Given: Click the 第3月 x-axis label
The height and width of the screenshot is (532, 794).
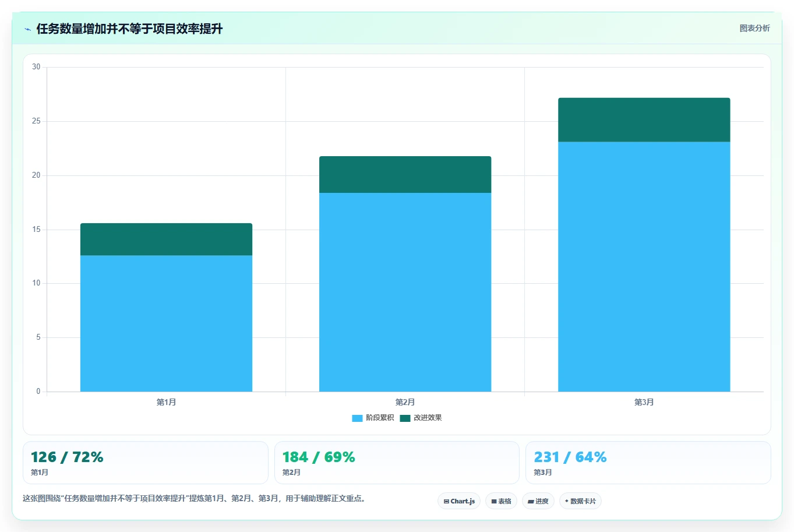Looking at the screenshot, I should (x=644, y=402).
